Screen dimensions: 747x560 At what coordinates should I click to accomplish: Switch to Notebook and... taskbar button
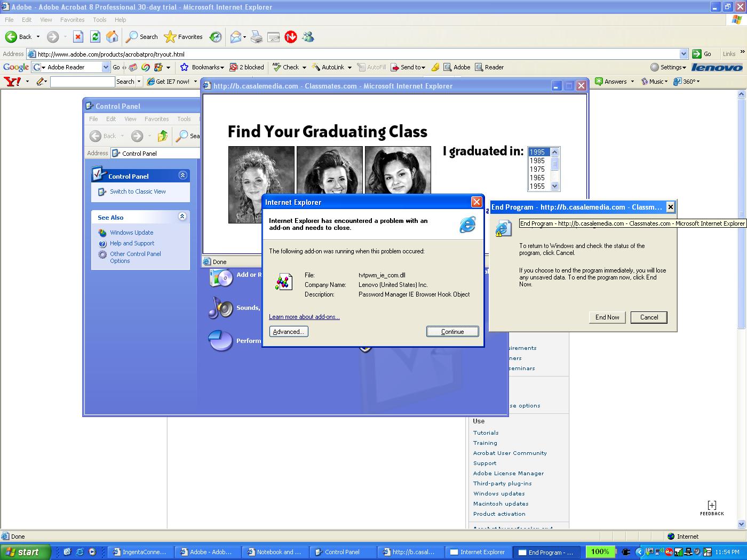[274, 552]
